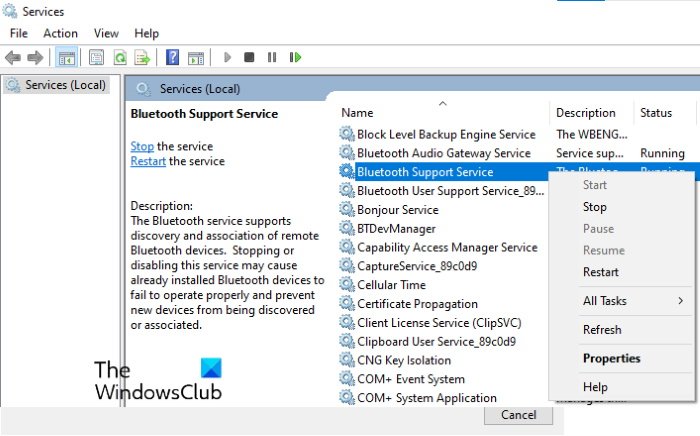Click the Forward arrow in toolbar
The image size is (700, 436).
coord(35,57)
